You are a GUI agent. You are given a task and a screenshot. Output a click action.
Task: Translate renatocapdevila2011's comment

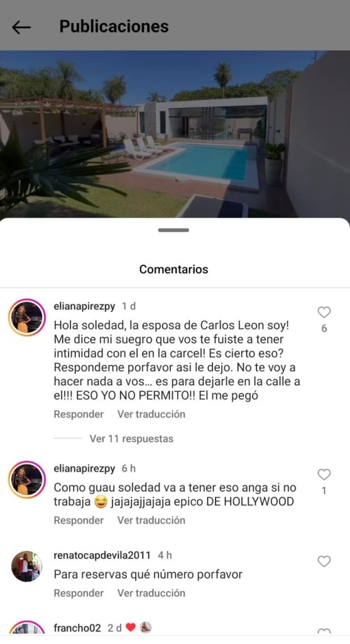[x=151, y=592]
